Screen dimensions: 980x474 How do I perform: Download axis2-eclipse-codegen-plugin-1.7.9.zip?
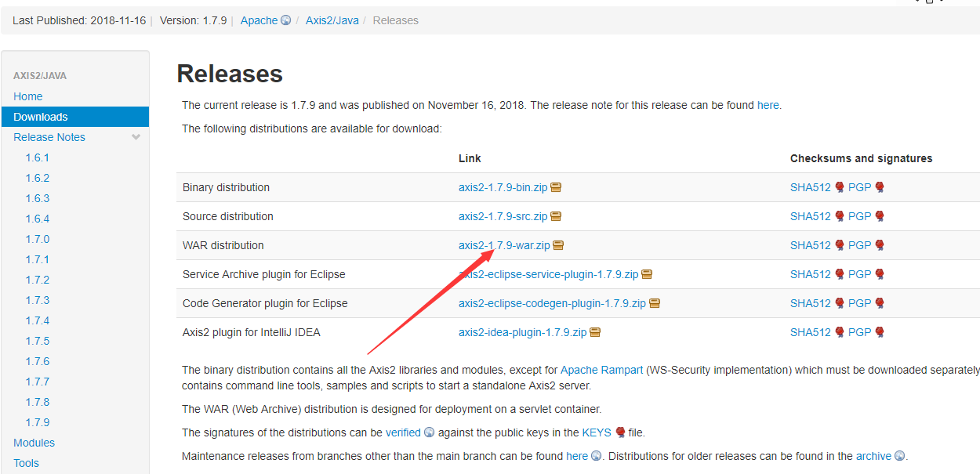tap(553, 303)
